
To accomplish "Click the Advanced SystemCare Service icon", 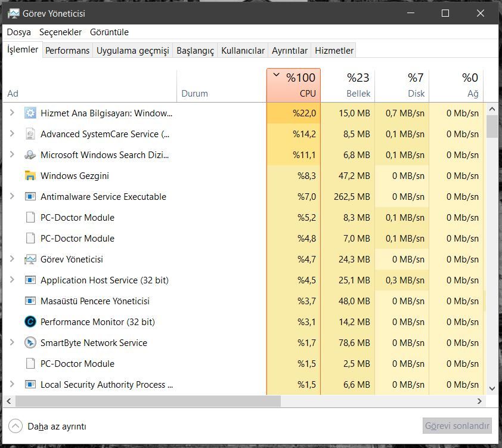I will click(30, 134).
